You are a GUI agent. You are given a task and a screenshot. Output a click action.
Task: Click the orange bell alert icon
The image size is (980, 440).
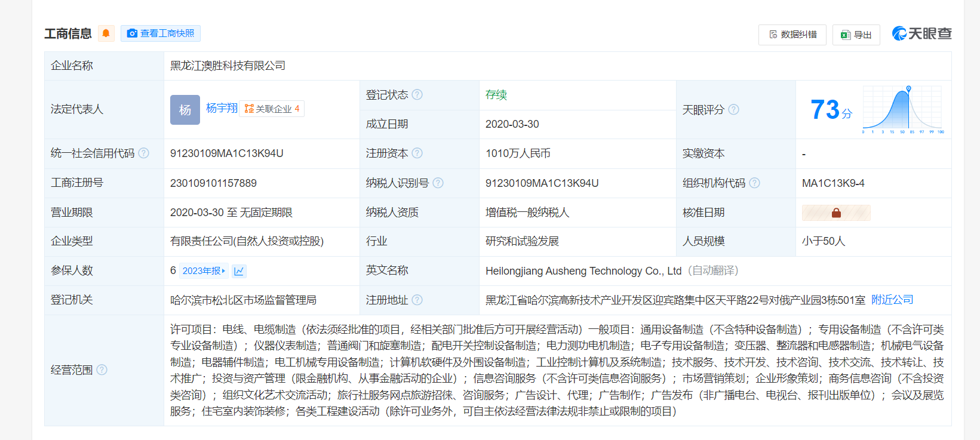tap(106, 33)
